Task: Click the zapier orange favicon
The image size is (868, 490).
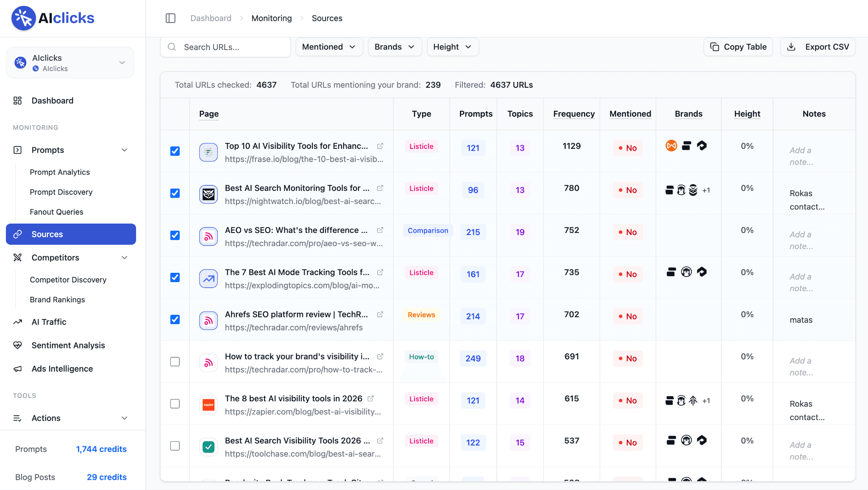Action: coord(209,405)
